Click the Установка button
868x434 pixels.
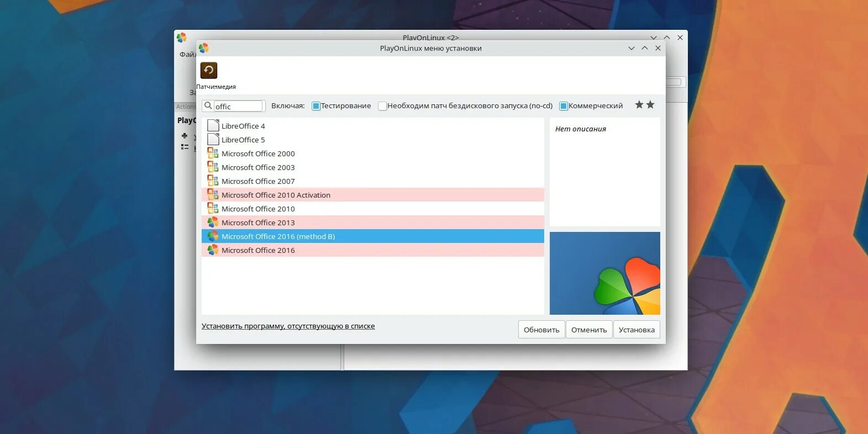tap(636, 330)
